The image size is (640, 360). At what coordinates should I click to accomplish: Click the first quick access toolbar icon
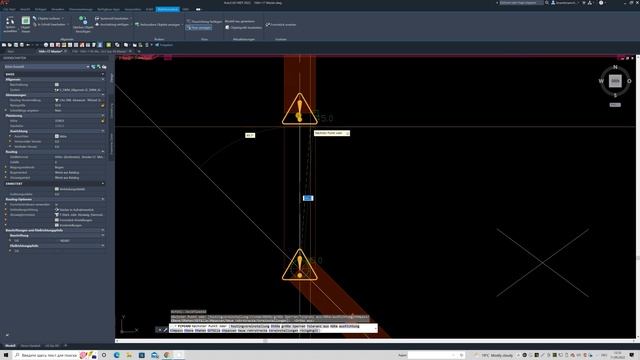4,45
